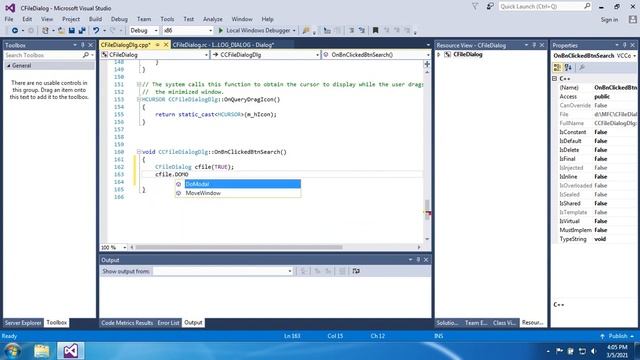Switch to the Error List tab

169,323
